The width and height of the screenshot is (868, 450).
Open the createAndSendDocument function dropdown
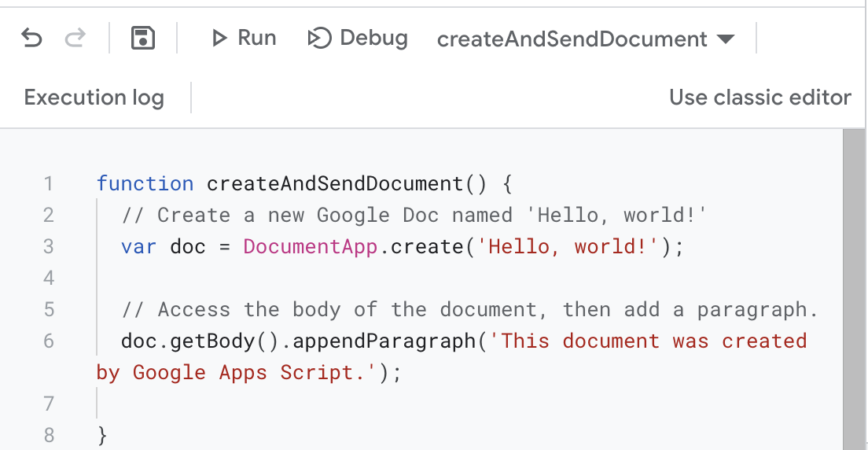coord(587,39)
